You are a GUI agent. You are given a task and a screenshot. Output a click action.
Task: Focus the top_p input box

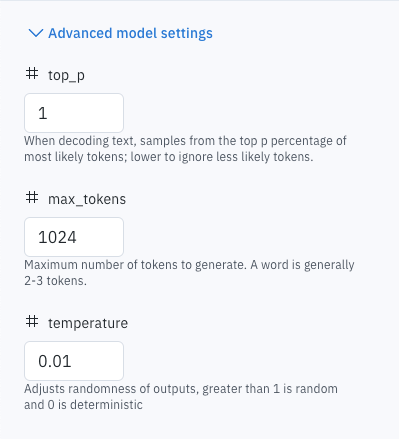click(x=74, y=113)
